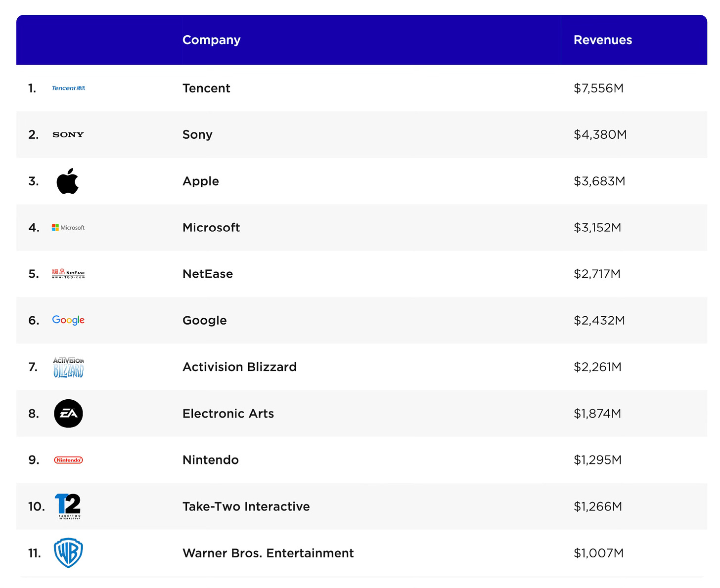The width and height of the screenshot is (720, 588).
Task: Click Tencent's $7,556M revenue value
Action: coord(598,88)
